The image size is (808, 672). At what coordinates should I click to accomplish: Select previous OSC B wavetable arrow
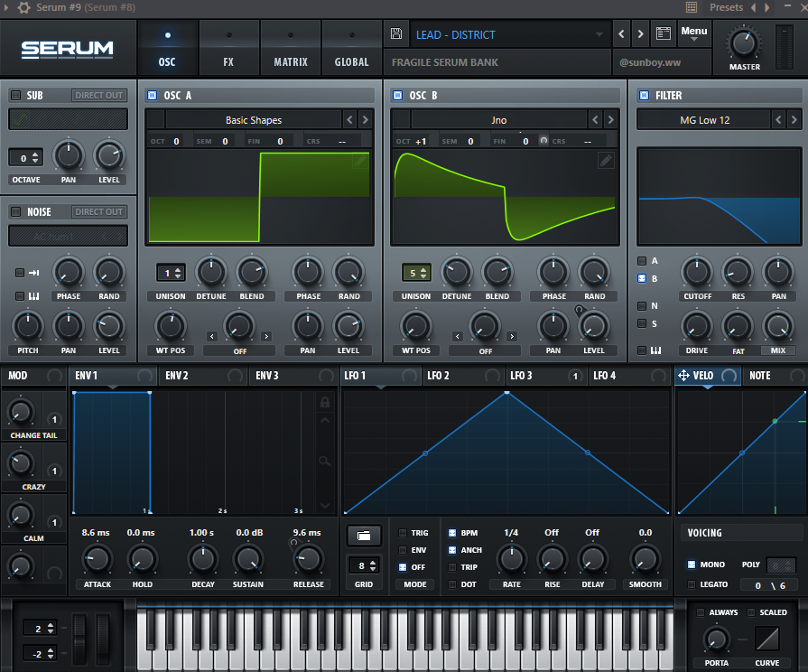(595, 119)
